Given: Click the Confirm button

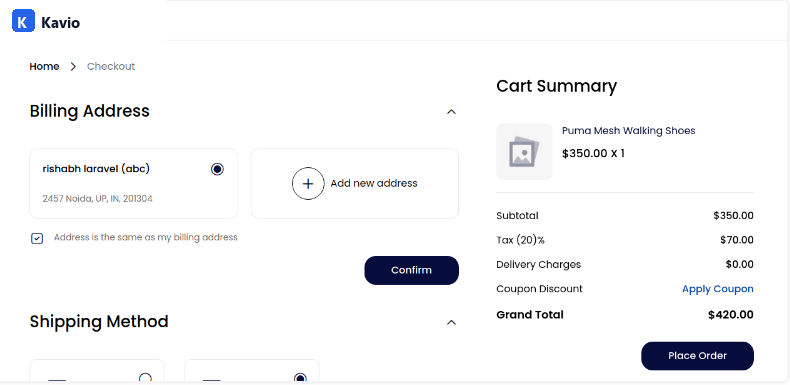Looking at the screenshot, I should pyautogui.click(x=412, y=270).
